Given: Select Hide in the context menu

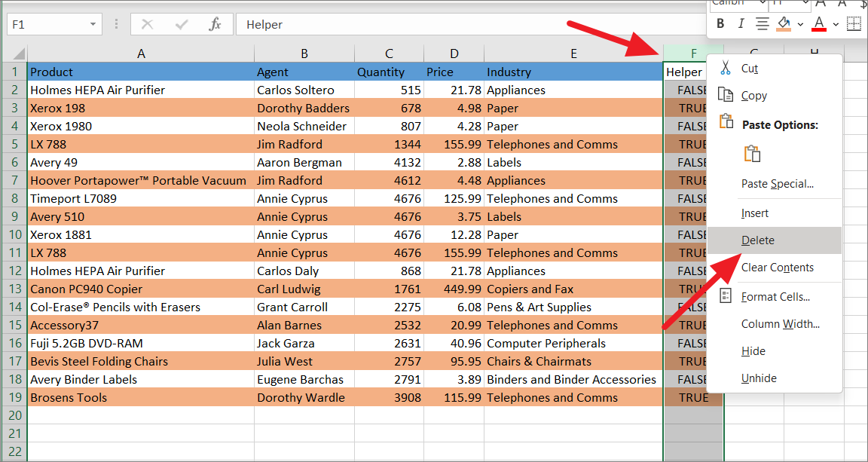Looking at the screenshot, I should 753,351.
